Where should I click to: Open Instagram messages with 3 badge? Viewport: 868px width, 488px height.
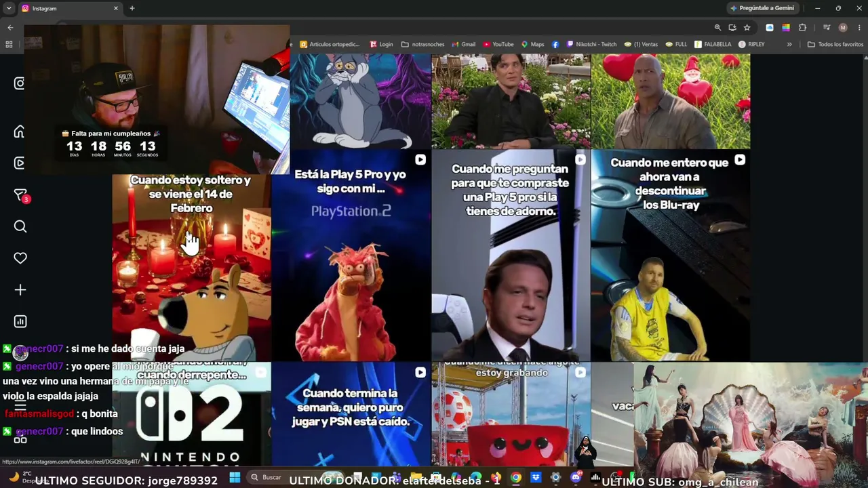(20, 195)
